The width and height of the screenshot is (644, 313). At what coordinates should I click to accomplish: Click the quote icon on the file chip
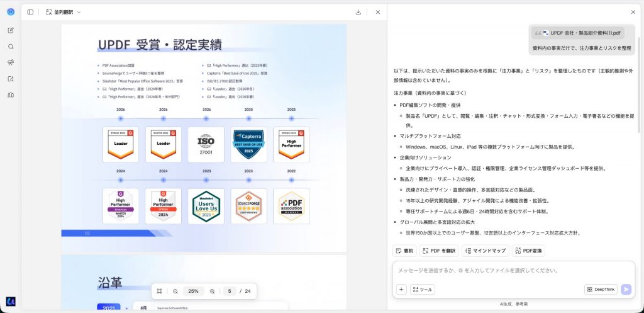click(x=538, y=33)
